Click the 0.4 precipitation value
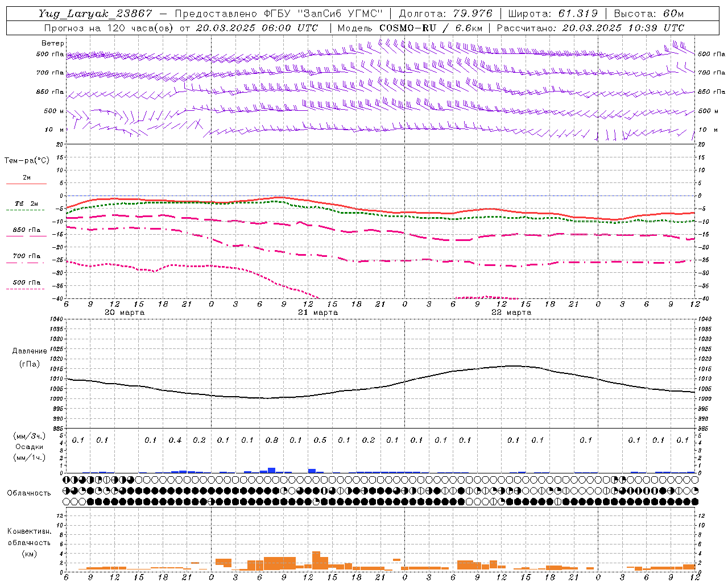Screen dimensions: 728x582 tap(175, 440)
